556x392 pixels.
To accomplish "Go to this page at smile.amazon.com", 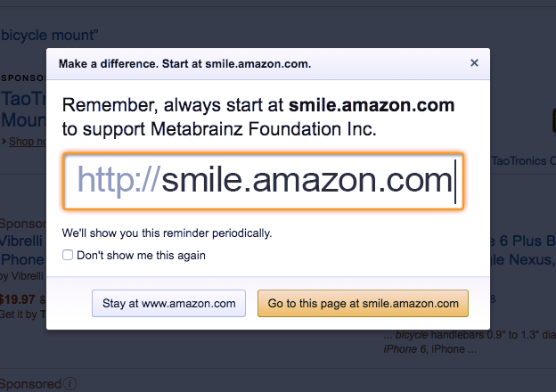I will click(364, 304).
